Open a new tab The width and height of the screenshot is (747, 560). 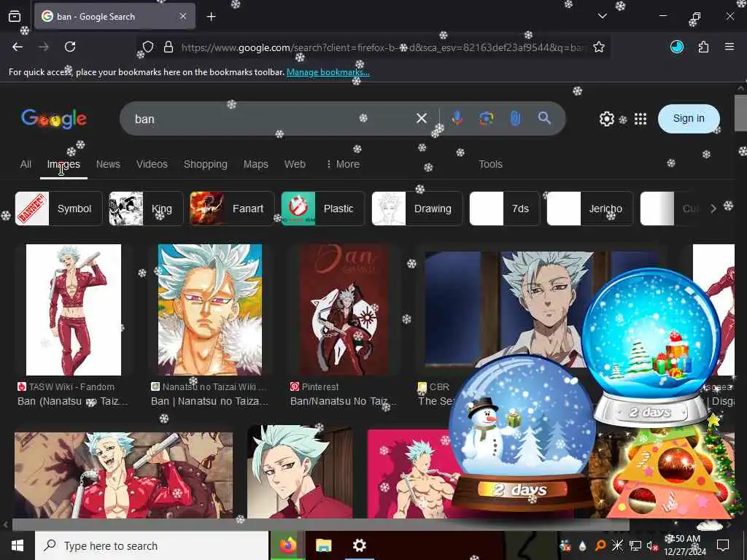click(211, 17)
